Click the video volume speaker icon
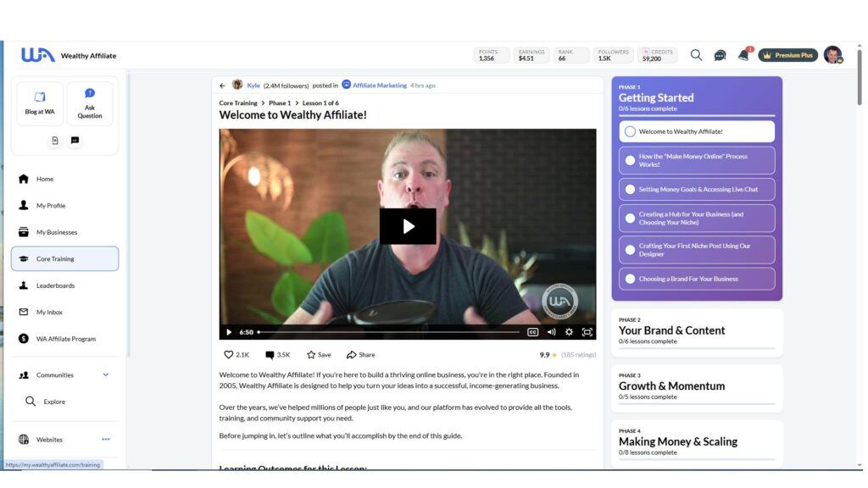 (x=551, y=332)
